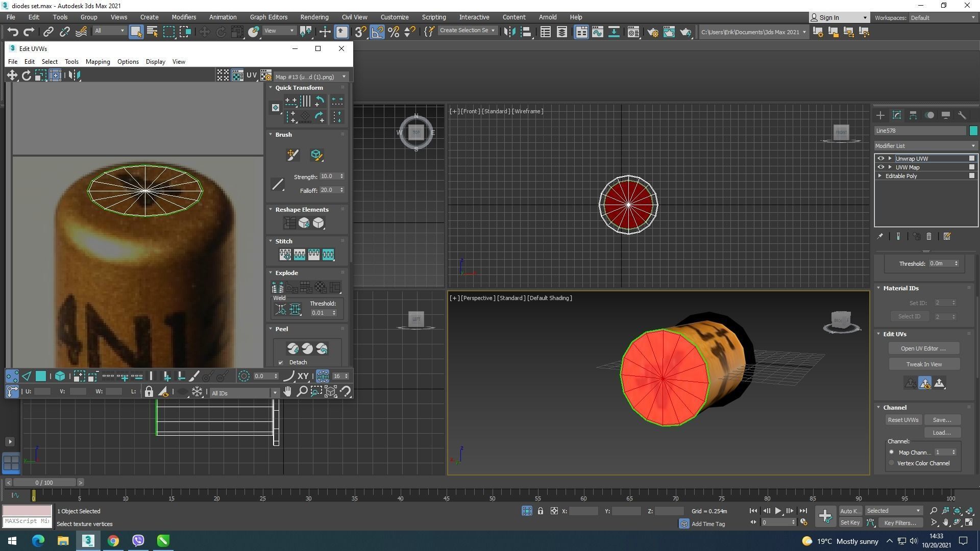Click the teal object color swatch
Screen dimensions: 980x551
tap(973, 131)
